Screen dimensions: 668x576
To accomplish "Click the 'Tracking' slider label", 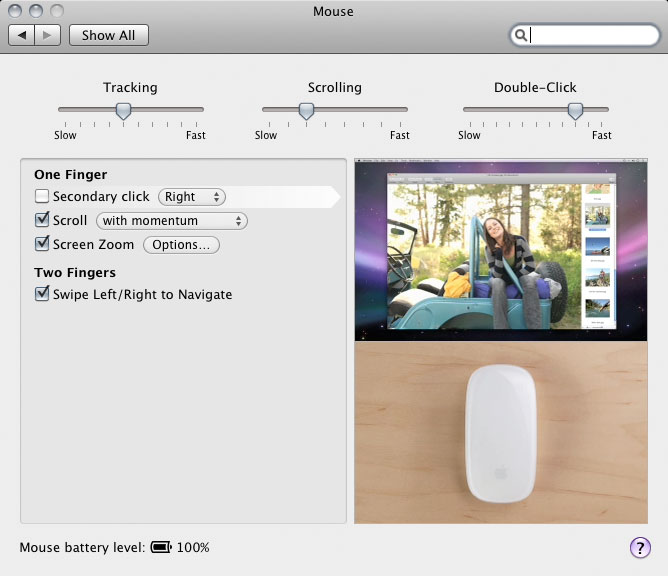I will (130, 88).
